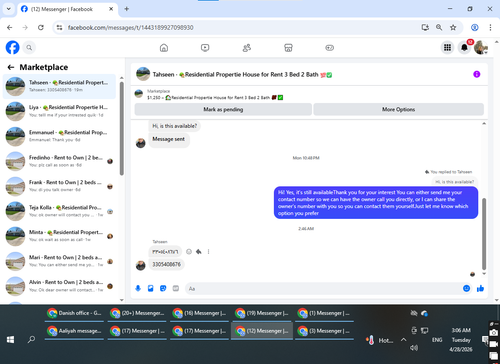
Task: Click the address bar URL
Action: pos(130,28)
